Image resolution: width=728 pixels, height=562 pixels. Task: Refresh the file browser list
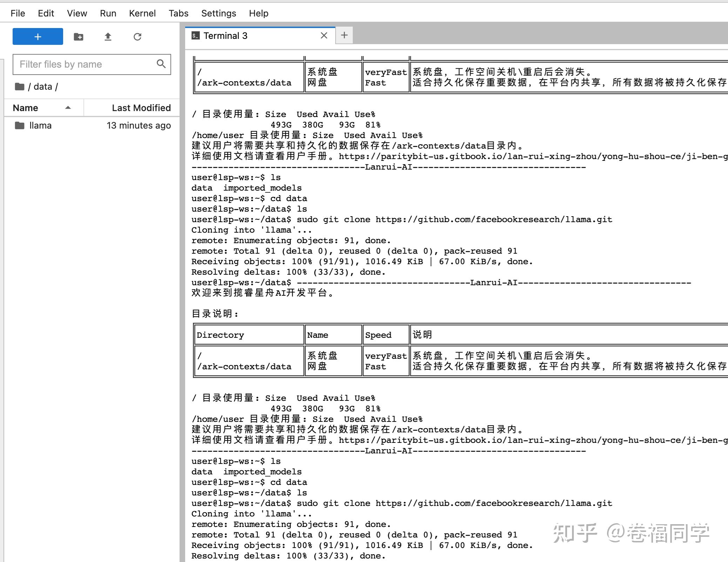137,36
